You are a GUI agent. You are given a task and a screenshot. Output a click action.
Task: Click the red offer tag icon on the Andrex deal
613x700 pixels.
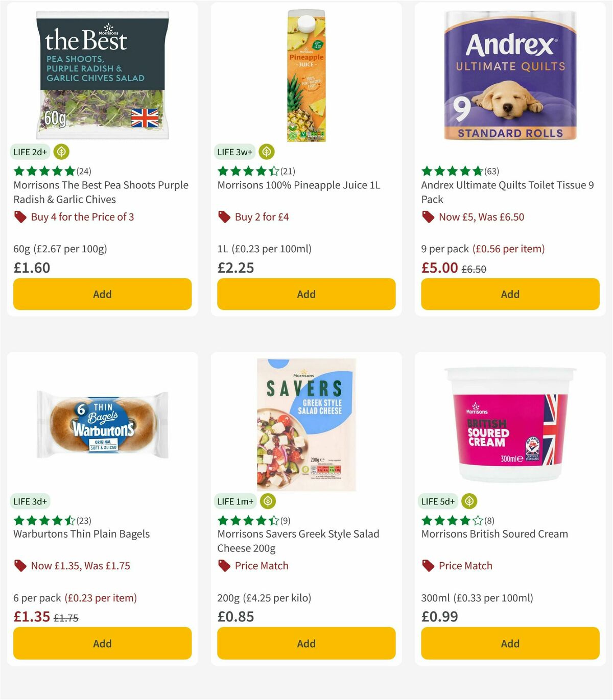(x=428, y=216)
